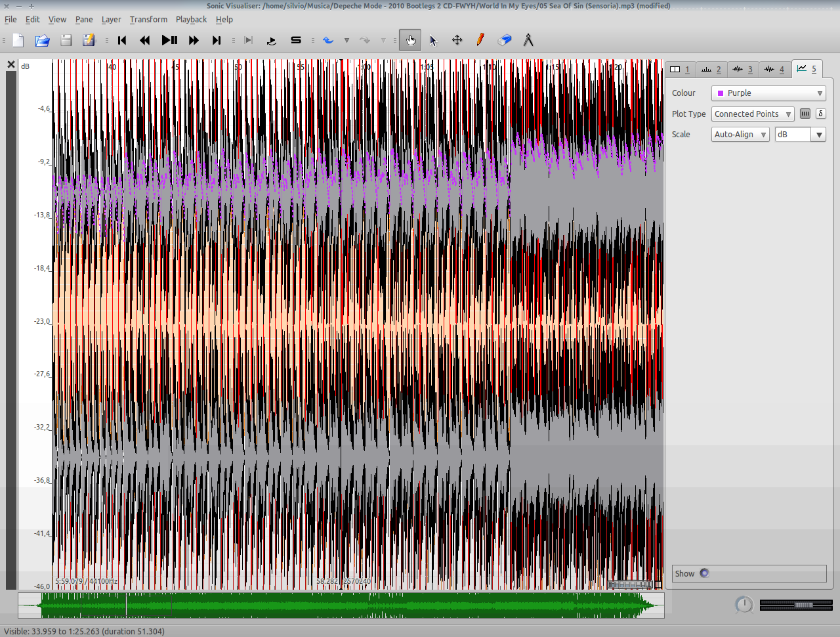This screenshot has height=637, width=840.
Task: Enable the Select tool with crossed arrows
Action: (x=457, y=40)
